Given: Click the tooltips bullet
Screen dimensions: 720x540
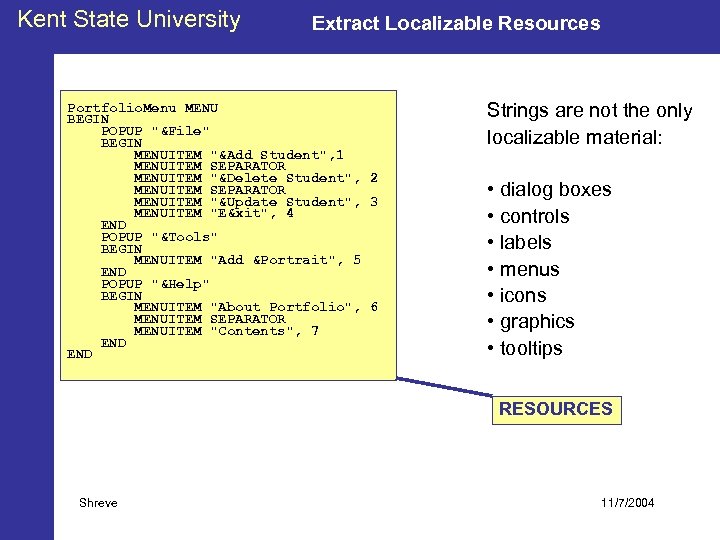Looking at the screenshot, I should coord(525,349).
